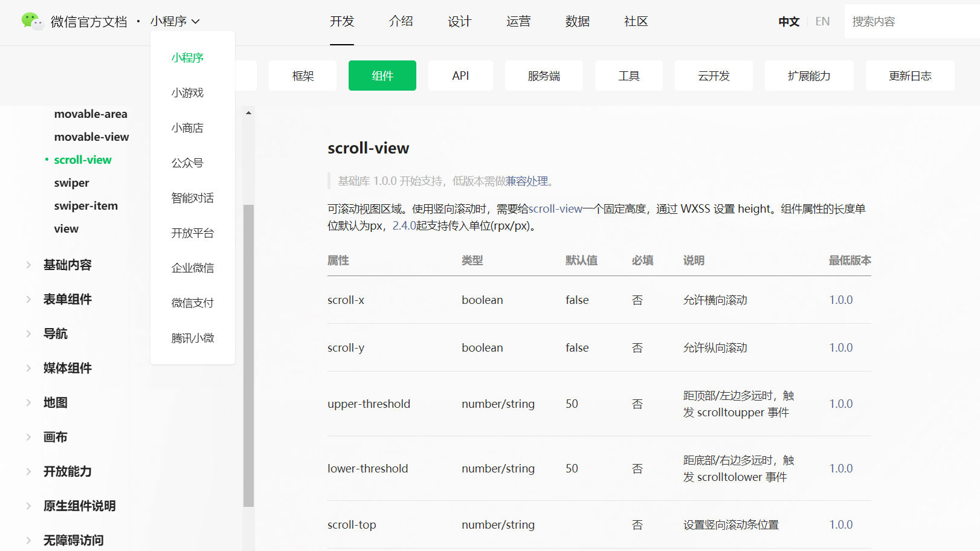Expand the 原生组件说明 sidebar chevron
Screen dimensions: 980x551
click(x=28, y=506)
